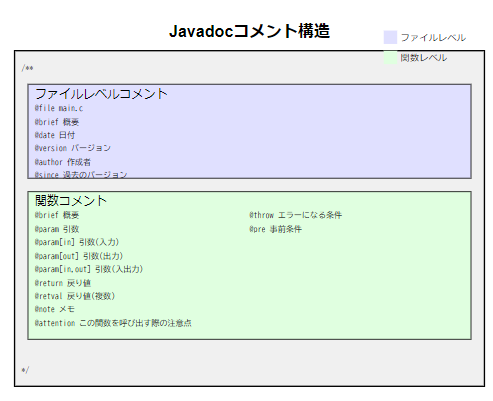Viewport: 493px width, 401px height.
Task: Select the "@since 過去のバージョン" line
Action: (81, 174)
